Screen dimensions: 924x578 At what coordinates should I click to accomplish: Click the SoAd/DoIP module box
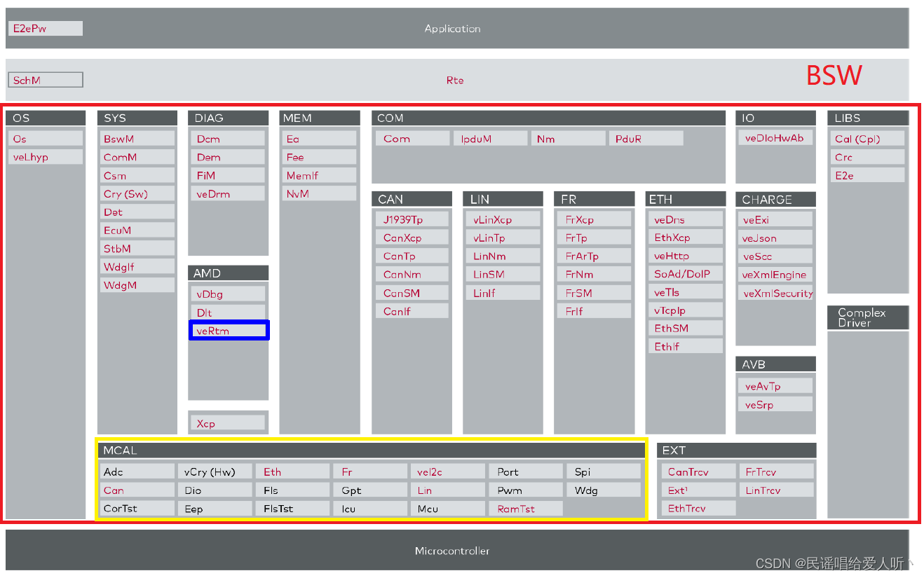coord(686,274)
